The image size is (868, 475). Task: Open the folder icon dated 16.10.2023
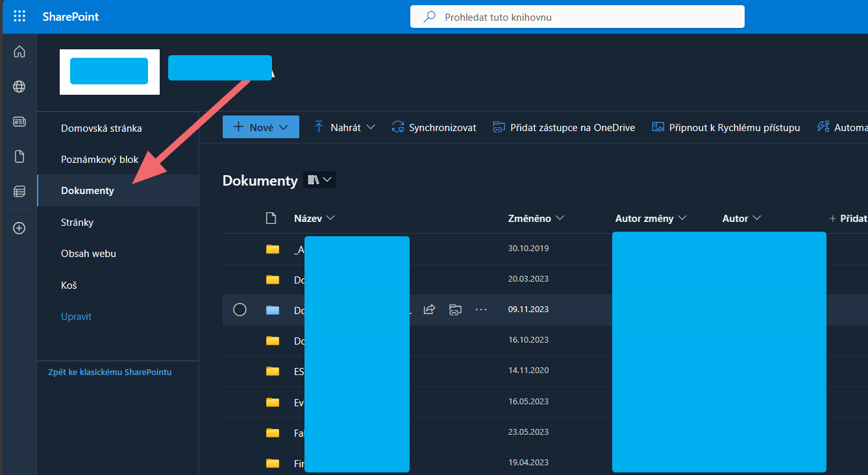click(273, 340)
